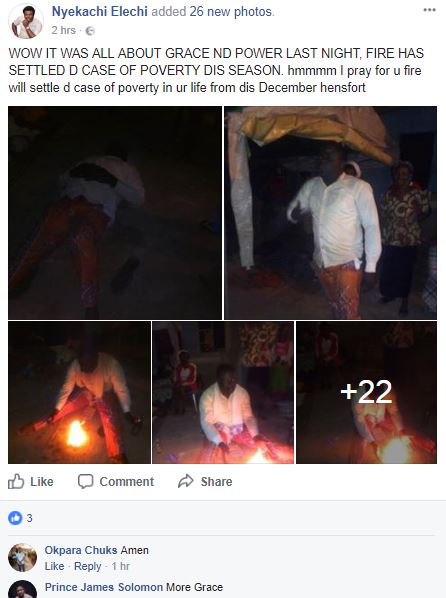
Task: Open the 2 hrs timestamp link
Action: tap(64, 30)
